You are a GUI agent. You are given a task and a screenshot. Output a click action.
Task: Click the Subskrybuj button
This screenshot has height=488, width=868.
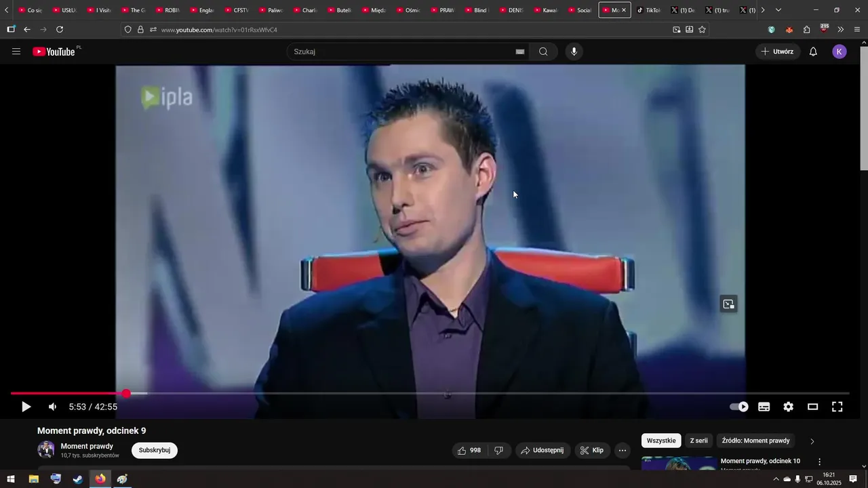coord(155,450)
